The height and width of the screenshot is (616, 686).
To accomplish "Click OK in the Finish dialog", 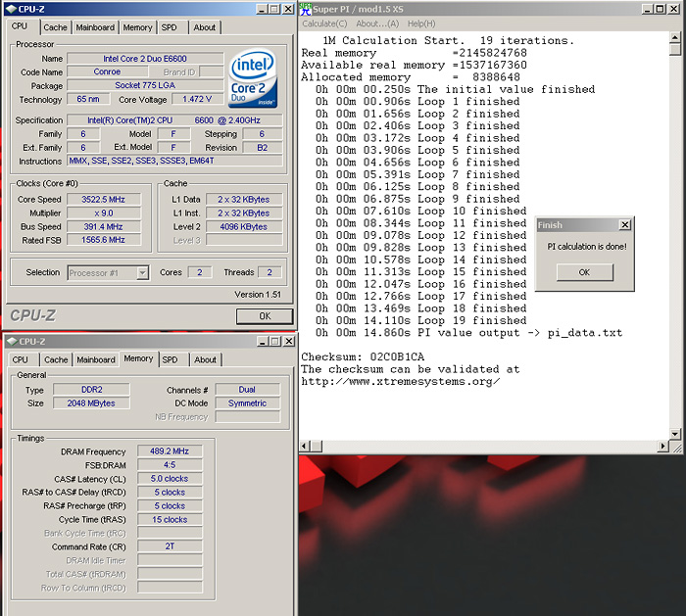I will (584, 272).
